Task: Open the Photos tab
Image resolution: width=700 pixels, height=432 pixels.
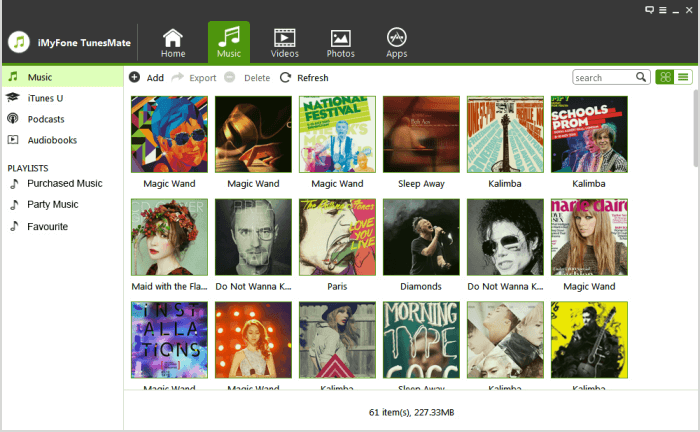Action: point(340,43)
